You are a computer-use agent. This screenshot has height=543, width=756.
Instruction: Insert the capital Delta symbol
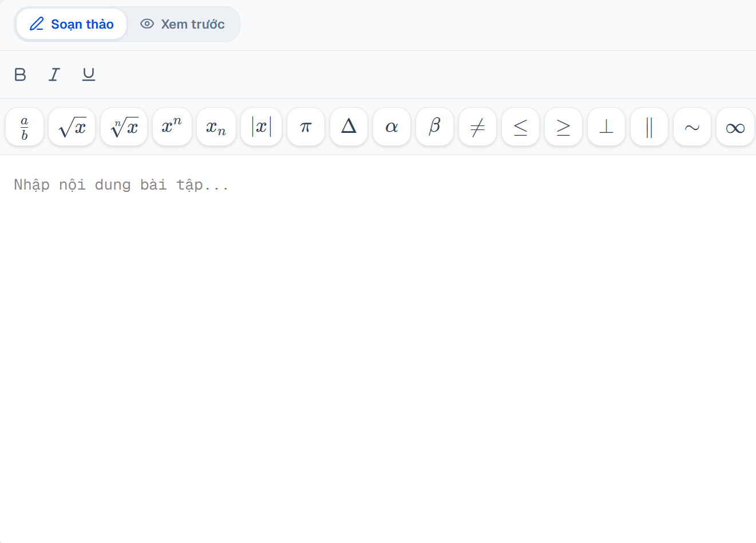349,127
